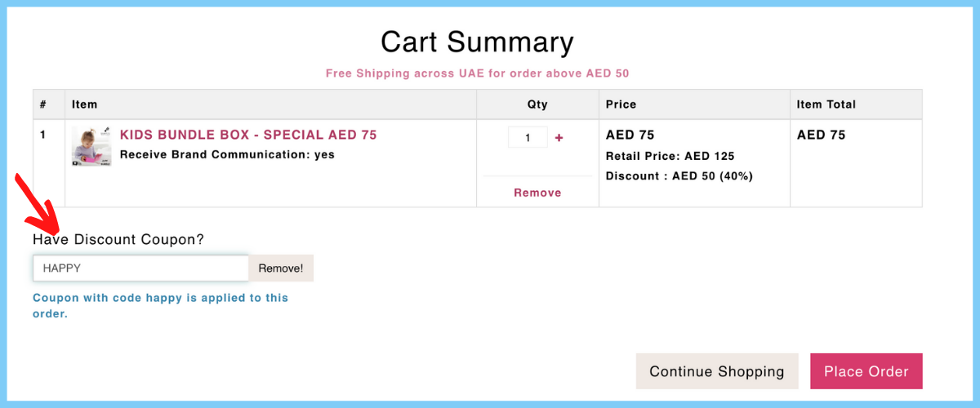980x408 pixels.
Task: Click the plus icon to increase quantity
Action: (x=559, y=138)
